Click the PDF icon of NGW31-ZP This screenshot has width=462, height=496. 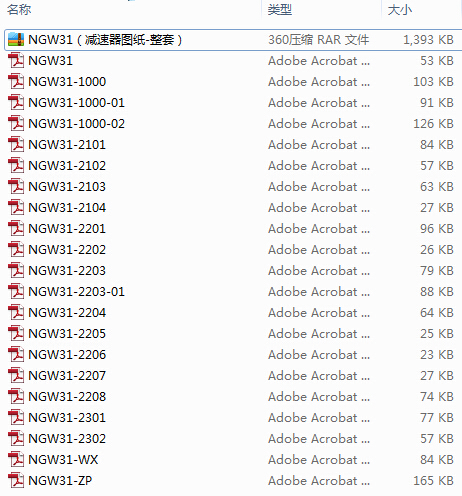(16, 480)
